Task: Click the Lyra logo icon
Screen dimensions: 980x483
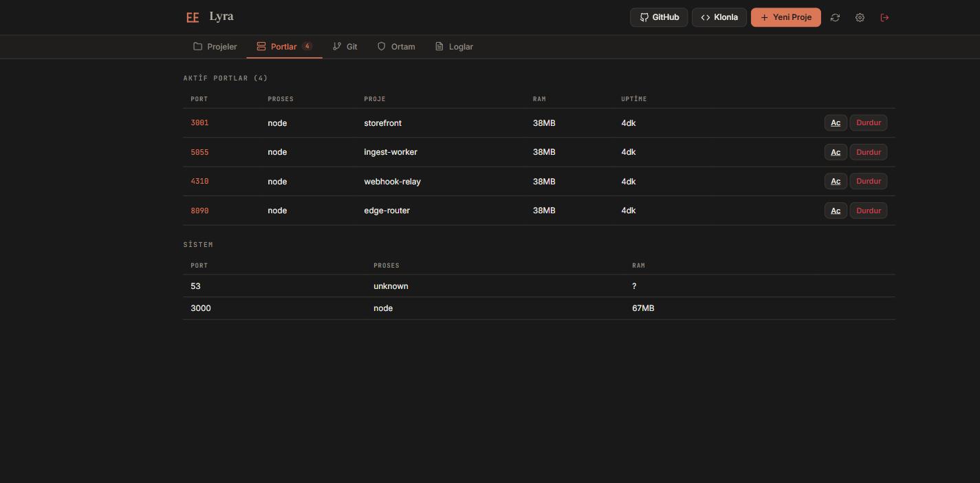Action: pyautogui.click(x=193, y=17)
